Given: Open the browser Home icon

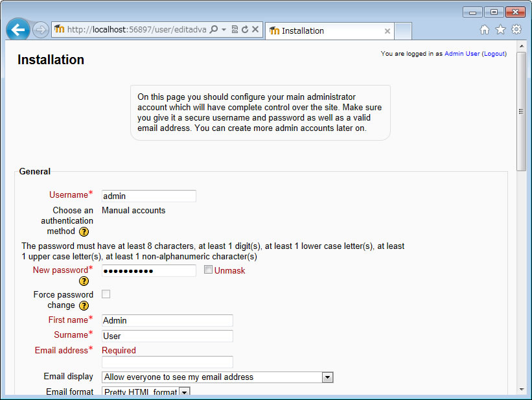Looking at the screenshot, I should coord(485,30).
